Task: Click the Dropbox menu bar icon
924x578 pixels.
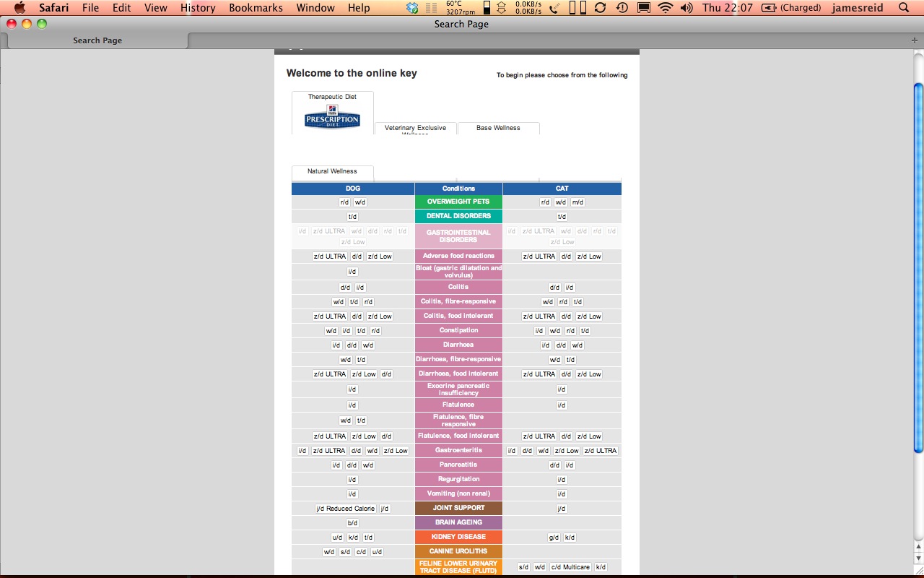Action: [412, 8]
